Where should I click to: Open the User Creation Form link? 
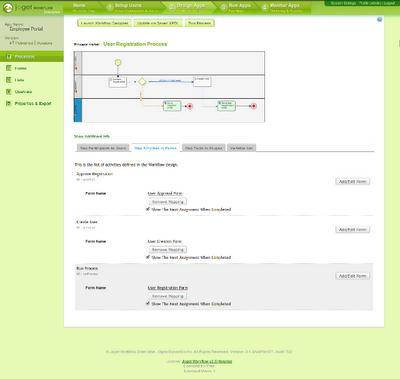165,241
